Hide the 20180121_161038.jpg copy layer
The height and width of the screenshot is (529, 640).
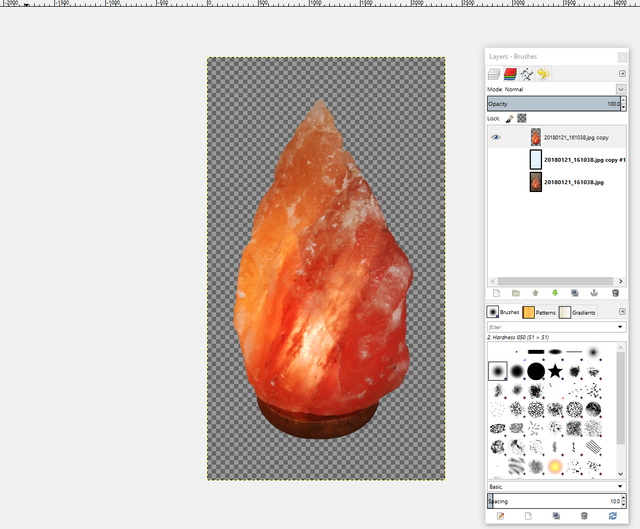click(496, 137)
